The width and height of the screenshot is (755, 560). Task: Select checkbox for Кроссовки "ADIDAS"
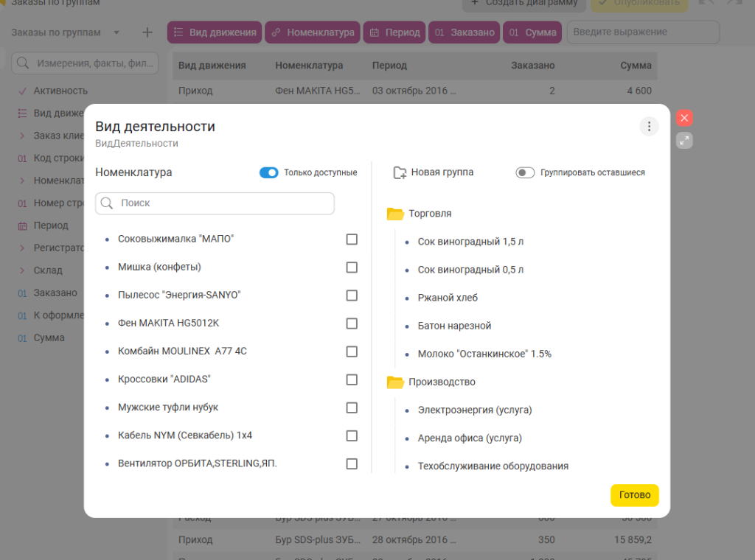(352, 379)
